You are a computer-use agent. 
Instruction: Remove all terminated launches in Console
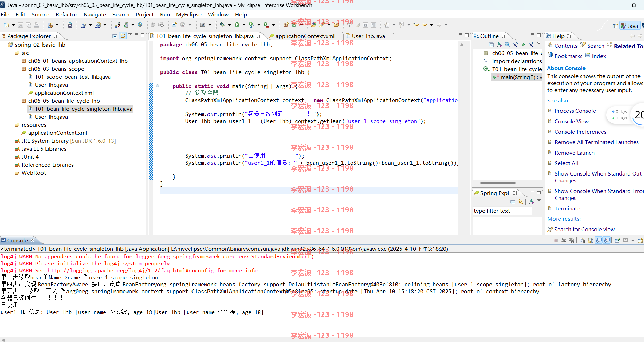pyautogui.click(x=572, y=240)
